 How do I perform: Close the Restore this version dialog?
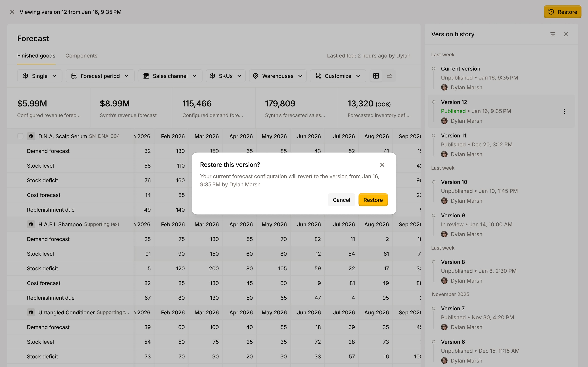382,165
